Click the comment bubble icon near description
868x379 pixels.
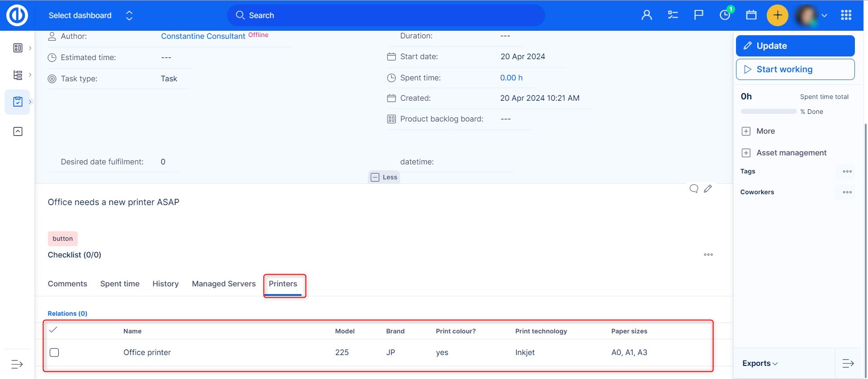693,189
